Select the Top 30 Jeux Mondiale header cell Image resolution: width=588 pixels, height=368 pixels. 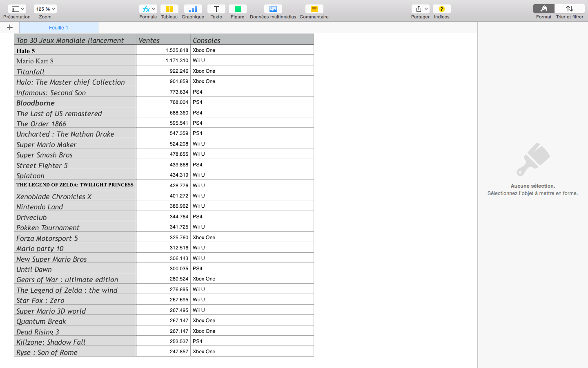(75, 39)
